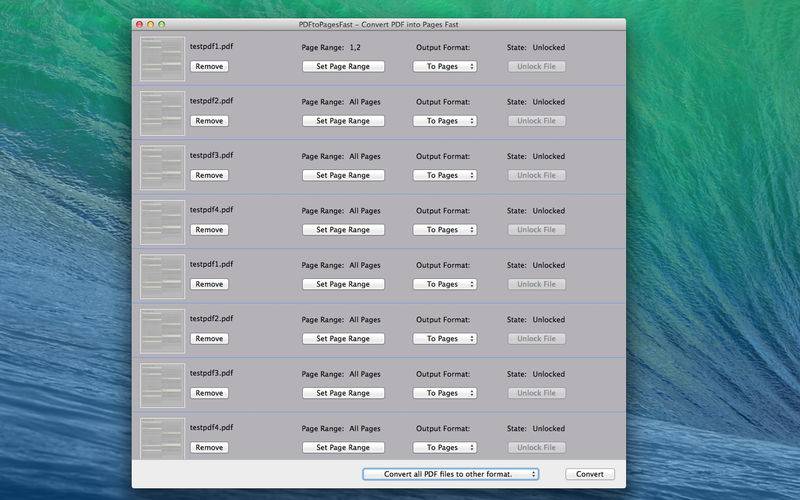
Task: Select thumbnail of first testpdf4.pdf entry
Action: click(162, 222)
